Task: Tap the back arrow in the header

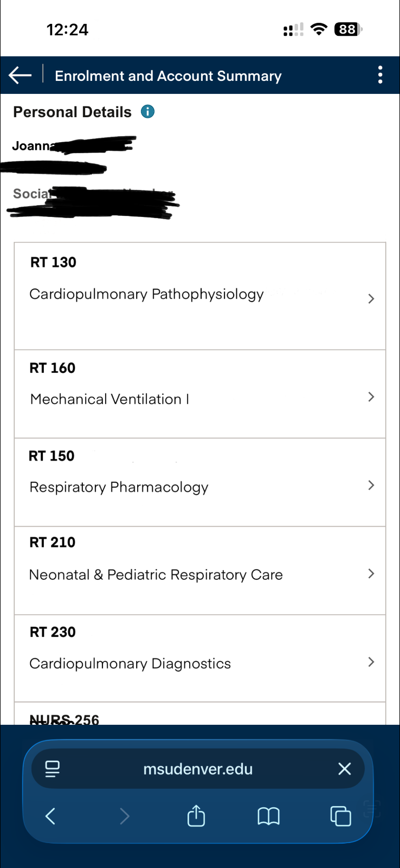Action: click(x=20, y=75)
